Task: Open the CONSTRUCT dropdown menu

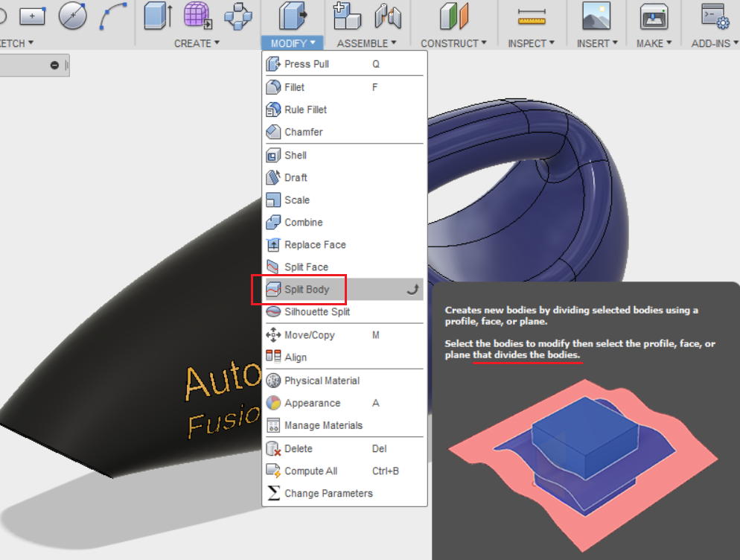Action: [453, 43]
